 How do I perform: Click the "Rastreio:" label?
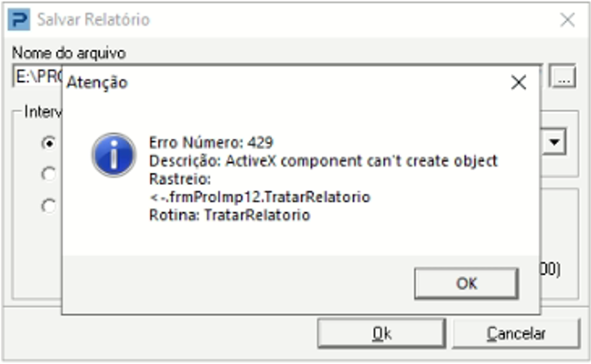coord(180,179)
